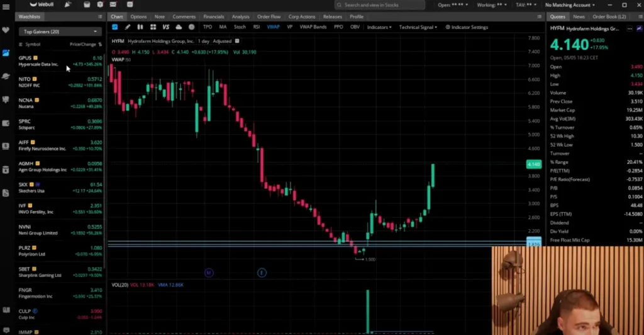This screenshot has height=335, width=644.
Task: Select SKX Skechers Usa row
Action: tap(60, 188)
